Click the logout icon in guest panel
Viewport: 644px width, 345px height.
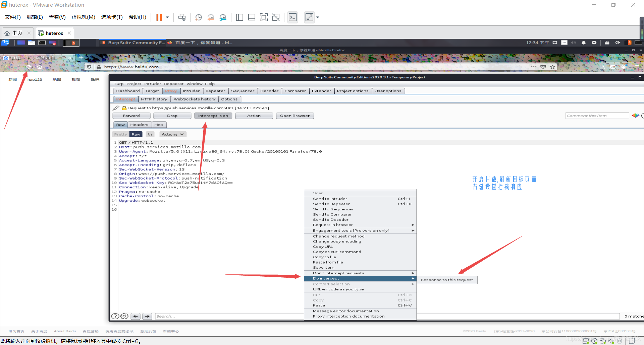click(618, 43)
